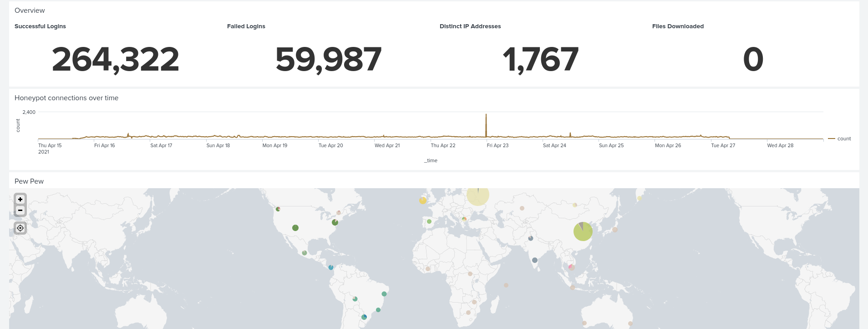Select the light green marker over Spain

click(429, 221)
